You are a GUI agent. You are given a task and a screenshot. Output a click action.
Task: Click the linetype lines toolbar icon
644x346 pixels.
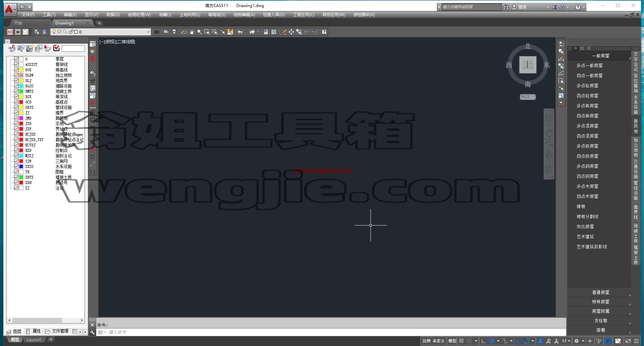157,32
